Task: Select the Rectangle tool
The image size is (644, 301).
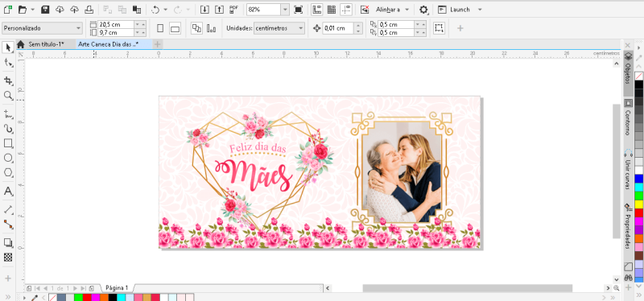Action: click(8, 143)
